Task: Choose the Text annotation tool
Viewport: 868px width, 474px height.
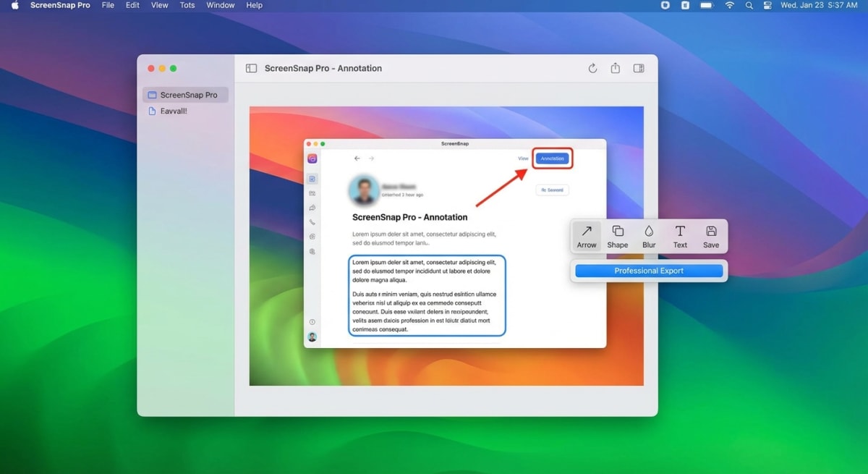Action: point(679,235)
